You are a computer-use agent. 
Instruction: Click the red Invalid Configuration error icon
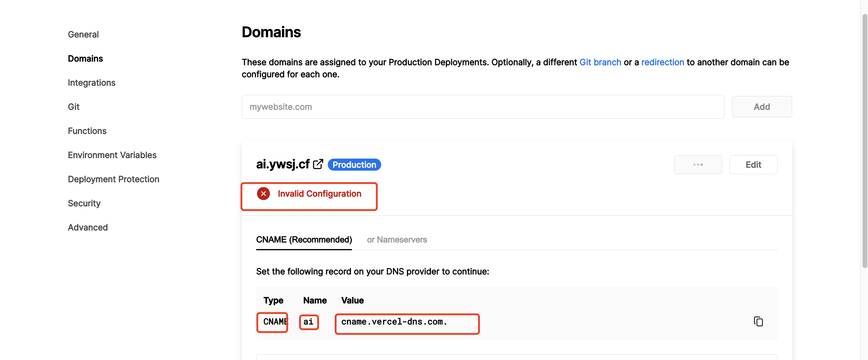click(263, 194)
